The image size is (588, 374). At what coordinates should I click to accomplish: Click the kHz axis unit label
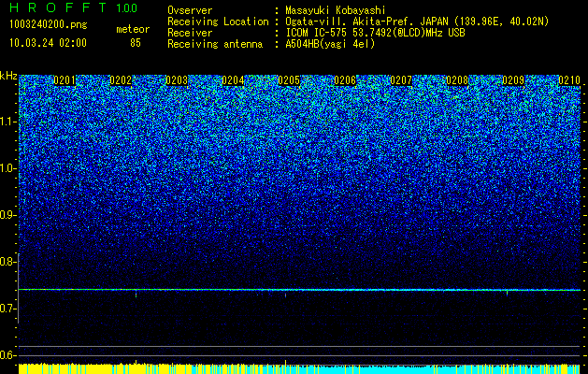click(x=8, y=76)
